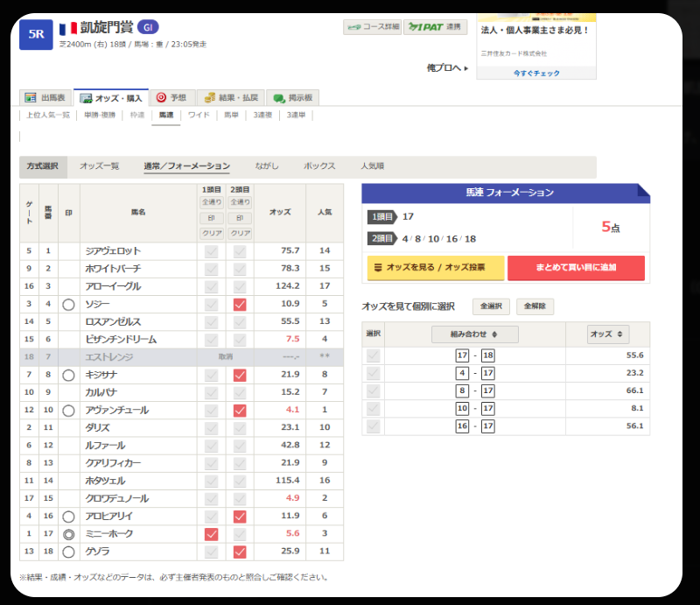The width and height of the screenshot is (700, 605).
Task: Switch to the ワイド bet type tab
Action: (x=199, y=115)
